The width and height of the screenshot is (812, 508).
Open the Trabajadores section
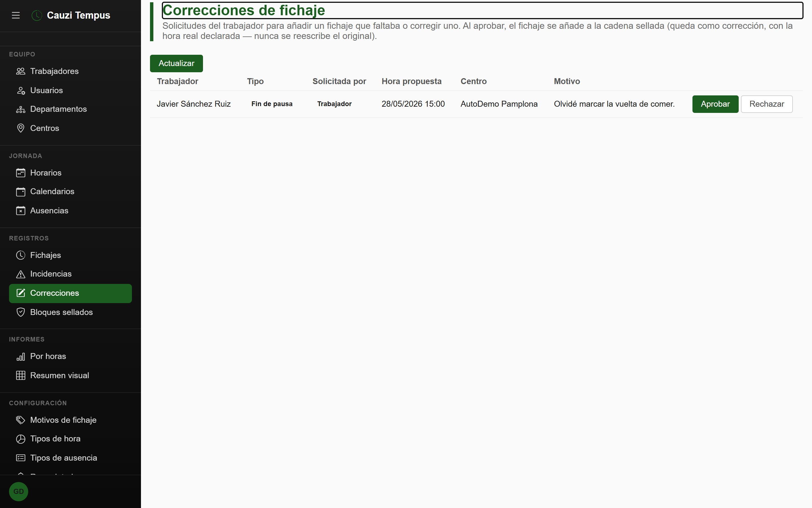pyautogui.click(x=70, y=71)
